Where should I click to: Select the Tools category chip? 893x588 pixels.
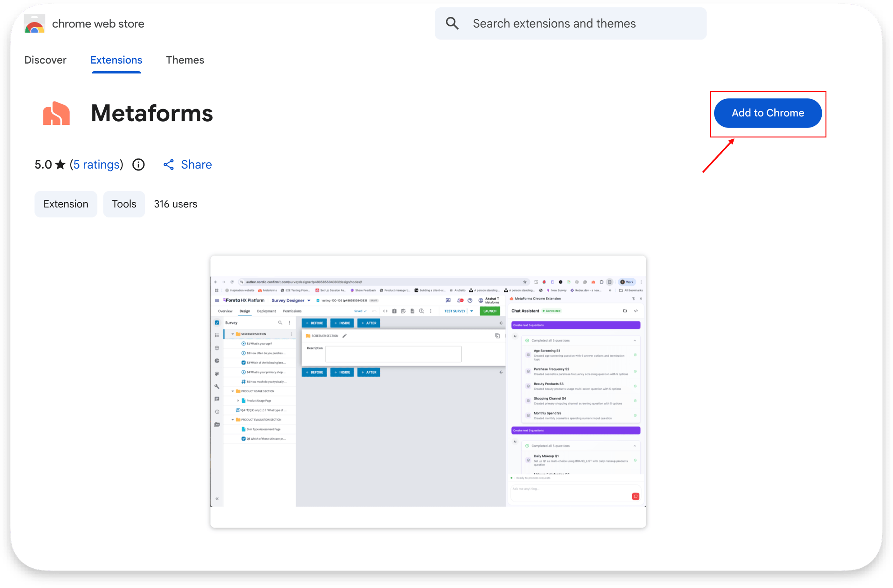click(124, 204)
